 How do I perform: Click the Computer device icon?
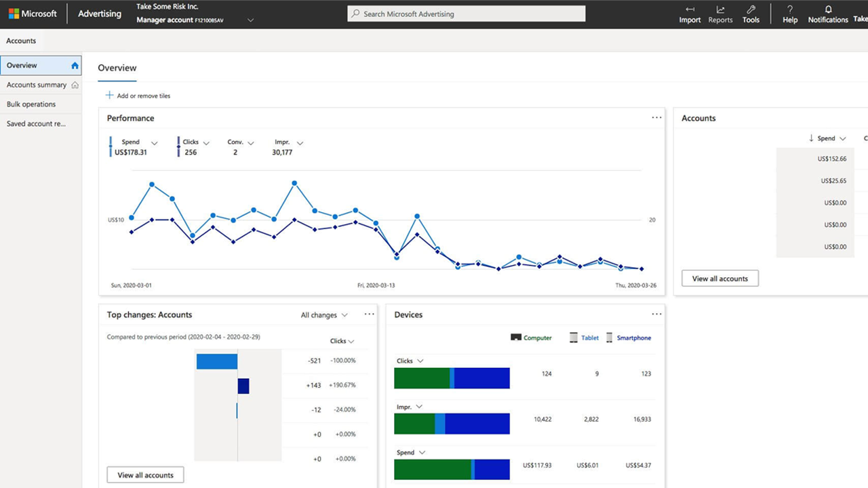pos(515,338)
